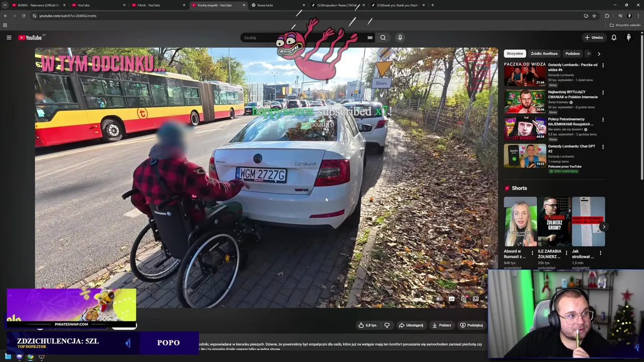
Task: Open Discord from the taskbar
Action: (x=19, y=356)
